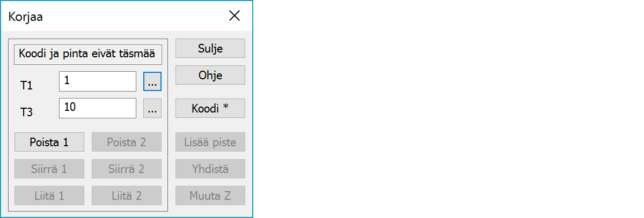Focus the T1 input field
The image size is (644, 218).
click(x=98, y=81)
